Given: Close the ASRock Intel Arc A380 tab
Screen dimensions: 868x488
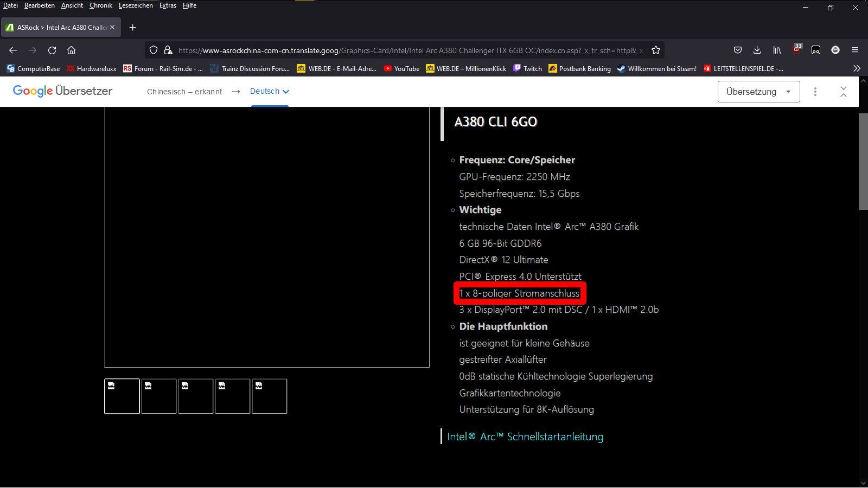Looking at the screenshot, I should click(x=112, y=27).
